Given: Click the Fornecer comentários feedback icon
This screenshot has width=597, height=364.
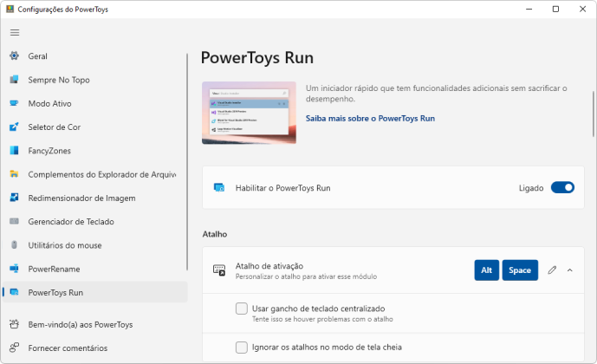Looking at the screenshot, I should coord(14,348).
